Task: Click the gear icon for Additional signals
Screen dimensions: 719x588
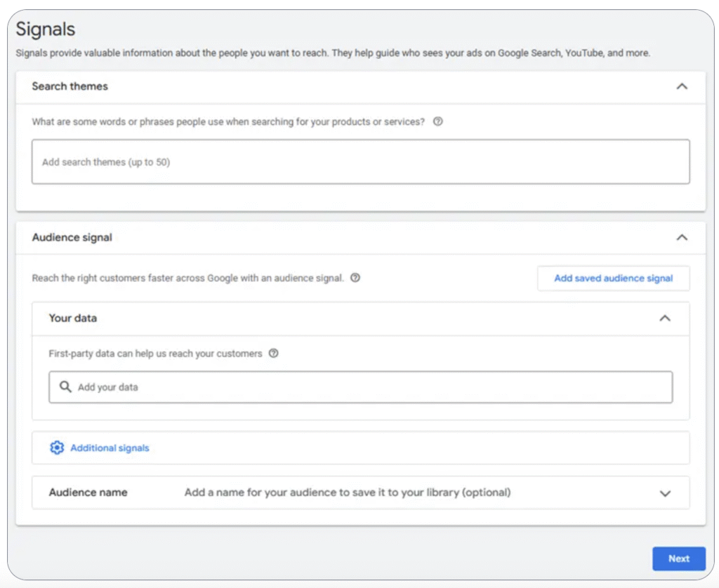Action: coord(57,448)
